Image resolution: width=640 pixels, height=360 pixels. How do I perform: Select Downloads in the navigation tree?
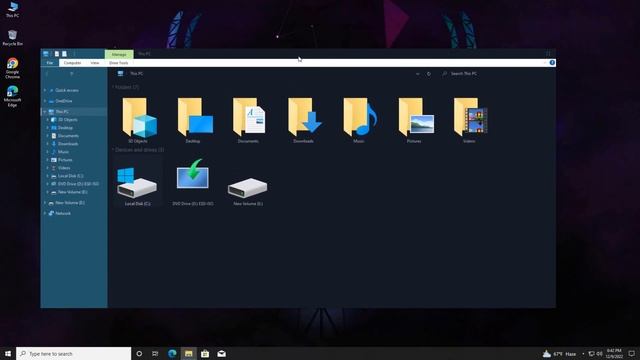pyautogui.click(x=68, y=144)
